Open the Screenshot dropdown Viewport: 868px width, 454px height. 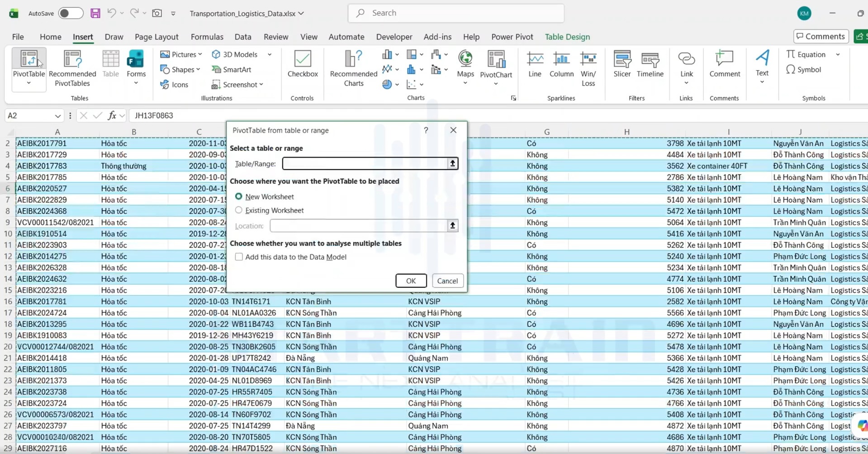click(x=261, y=85)
